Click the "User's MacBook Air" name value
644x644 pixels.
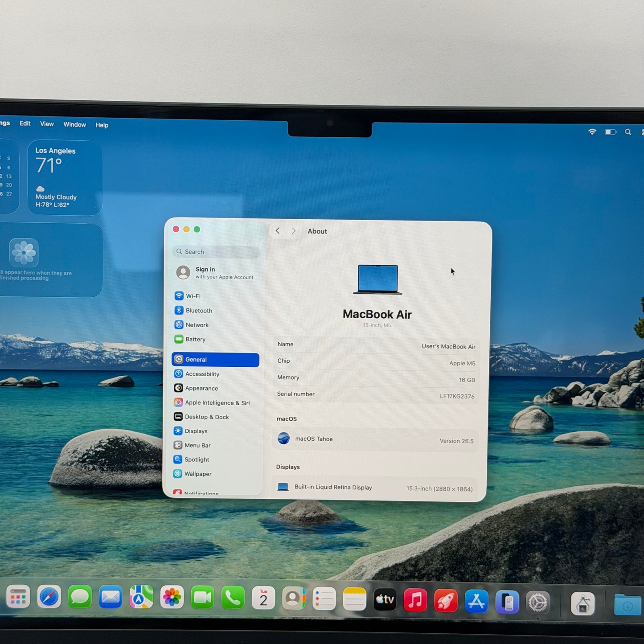pos(448,346)
